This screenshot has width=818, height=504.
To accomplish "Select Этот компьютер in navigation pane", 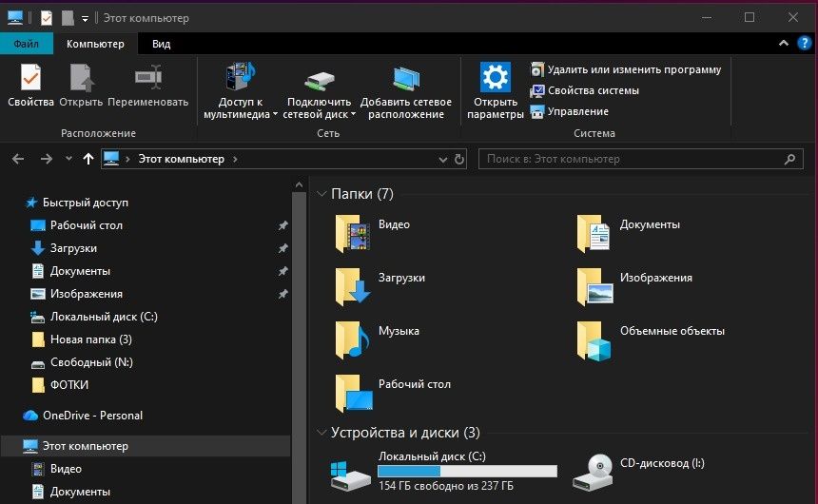I will click(146, 446).
